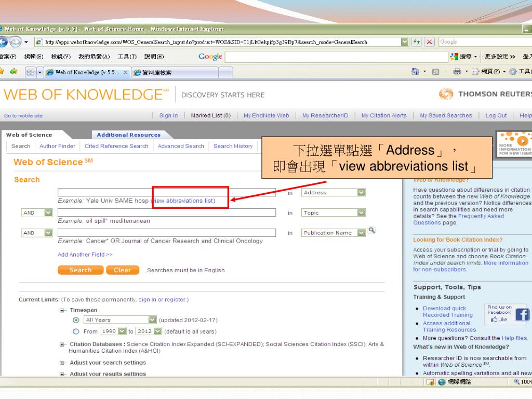This screenshot has width=532, height=399.
Task: Click the Add to Favorites icon
Action: click(x=14, y=71)
